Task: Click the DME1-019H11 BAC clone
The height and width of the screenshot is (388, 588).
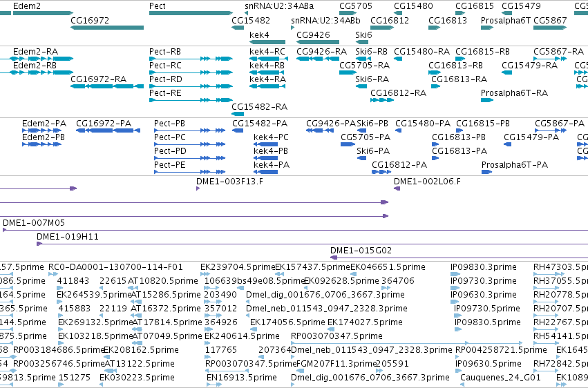Action: (312, 244)
